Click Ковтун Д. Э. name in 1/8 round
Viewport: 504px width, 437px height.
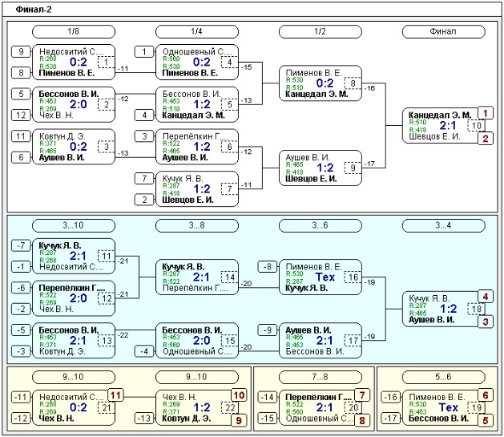tap(62, 136)
